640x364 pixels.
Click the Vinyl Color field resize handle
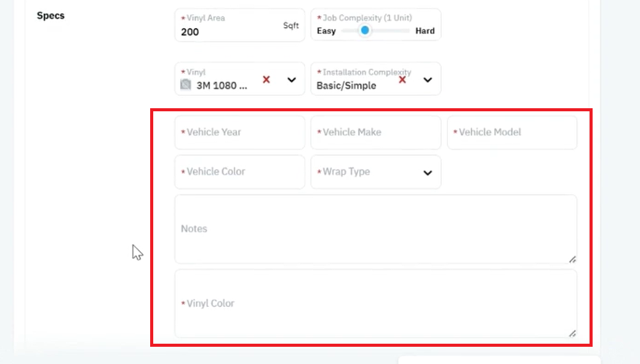572,333
